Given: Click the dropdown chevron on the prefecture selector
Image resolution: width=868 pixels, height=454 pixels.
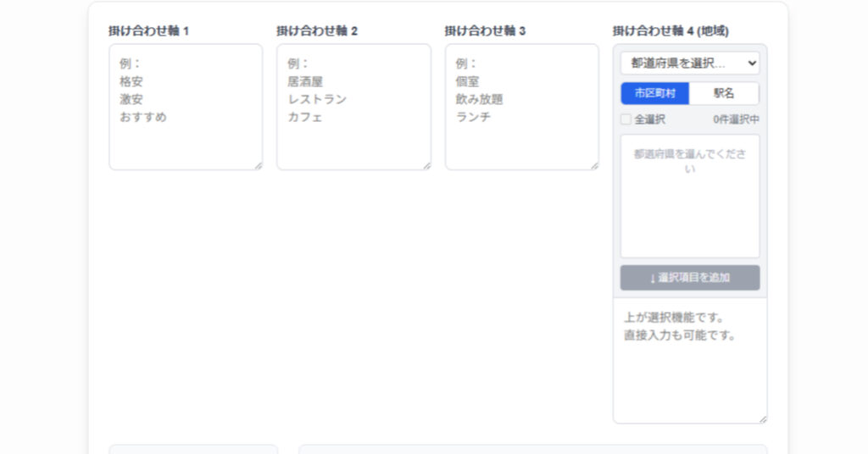Looking at the screenshot, I should coord(751,64).
